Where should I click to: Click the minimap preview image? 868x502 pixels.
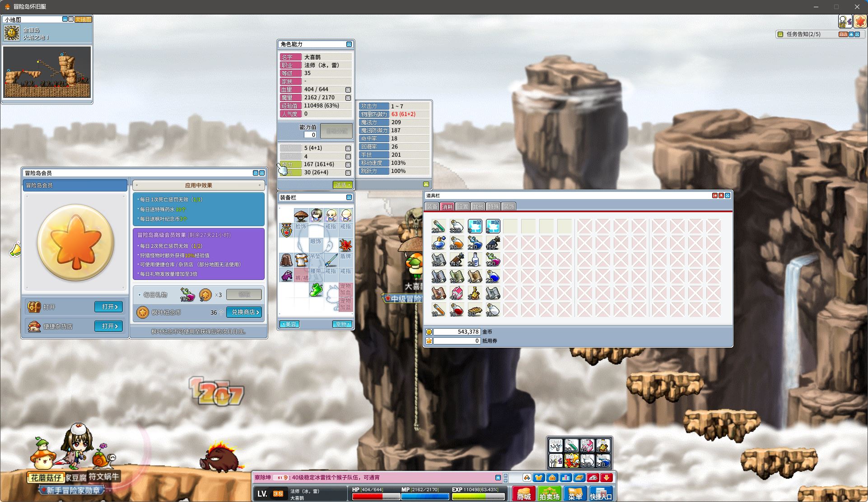coord(47,72)
